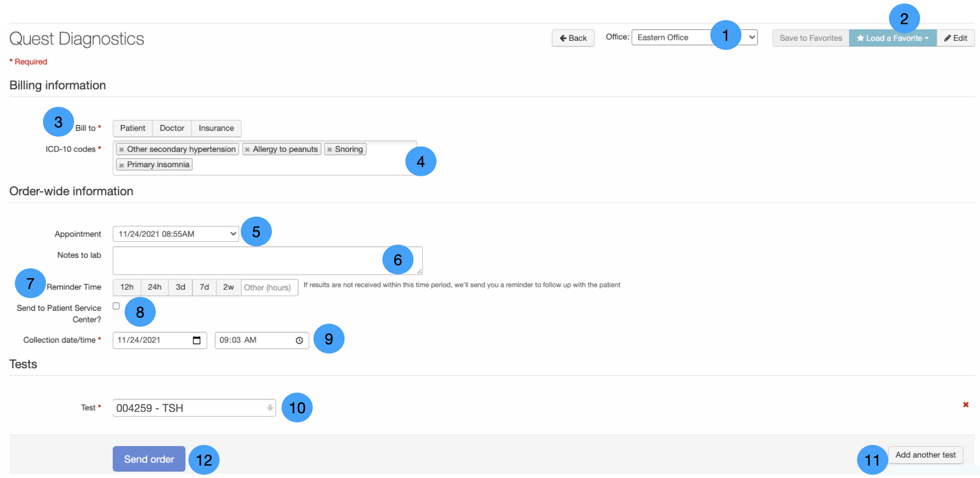Set reminder time to 3d

tap(180, 287)
